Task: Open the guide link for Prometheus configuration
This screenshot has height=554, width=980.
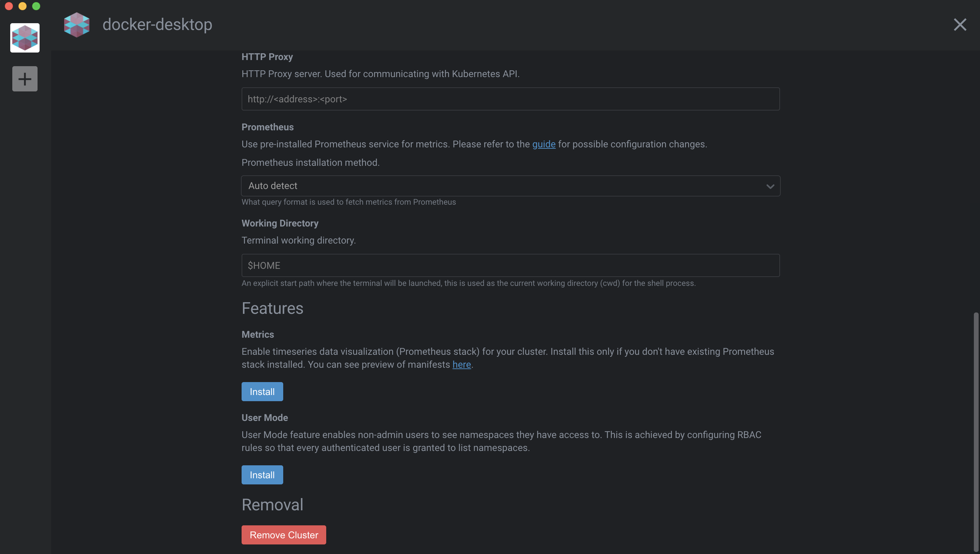Action: click(544, 144)
